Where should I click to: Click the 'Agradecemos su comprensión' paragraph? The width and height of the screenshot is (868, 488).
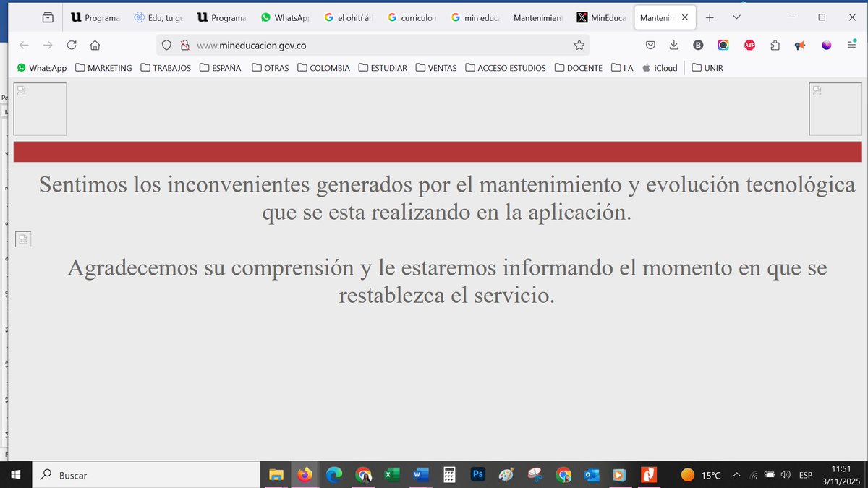(x=447, y=282)
